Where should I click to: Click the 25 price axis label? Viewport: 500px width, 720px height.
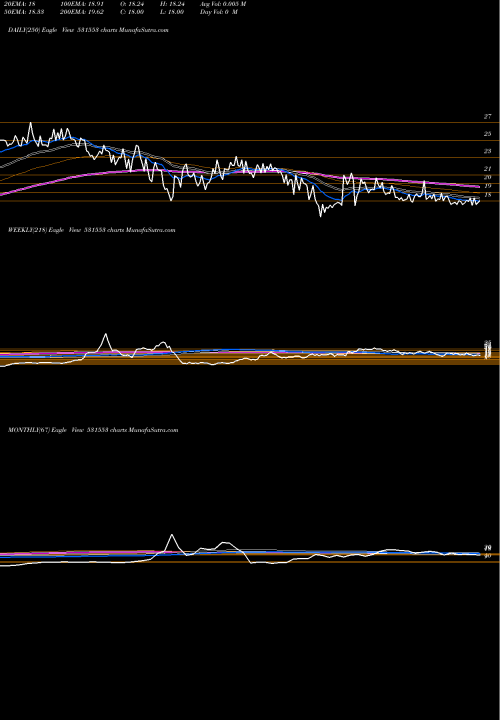[487, 134]
